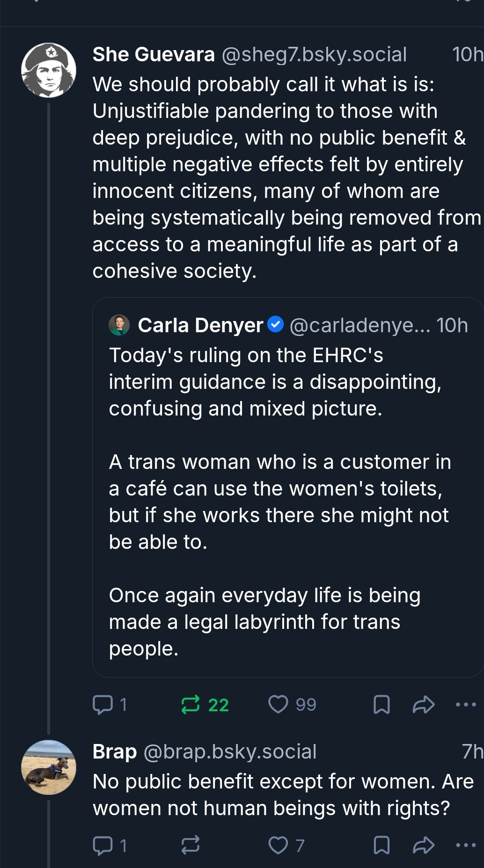Screen dimensions: 484x868
Task: Undo repost on She Guevara's post
Action: pyautogui.click(x=191, y=705)
